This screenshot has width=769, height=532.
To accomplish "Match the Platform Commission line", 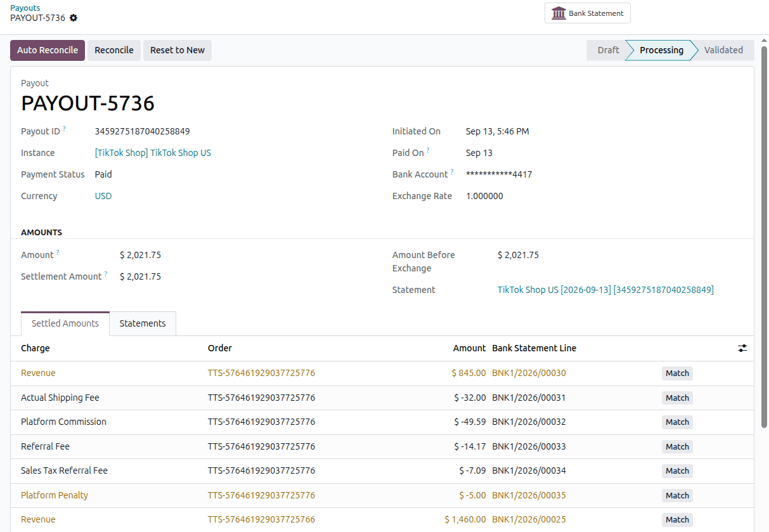I will coord(677,422).
